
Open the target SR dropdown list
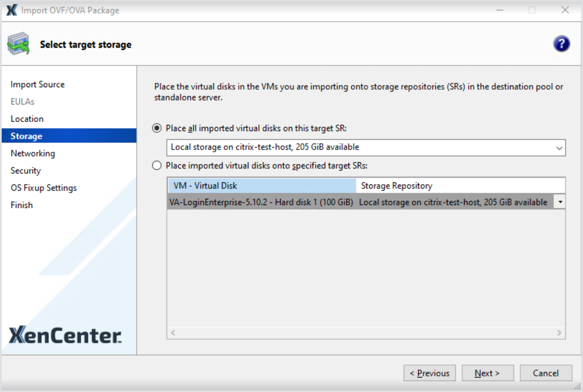(559, 148)
